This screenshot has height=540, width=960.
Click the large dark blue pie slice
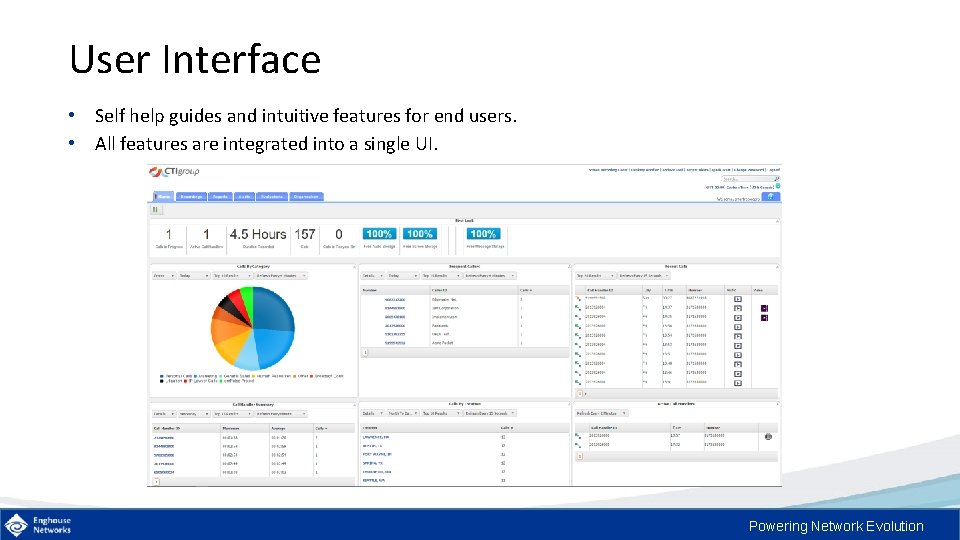[272, 309]
